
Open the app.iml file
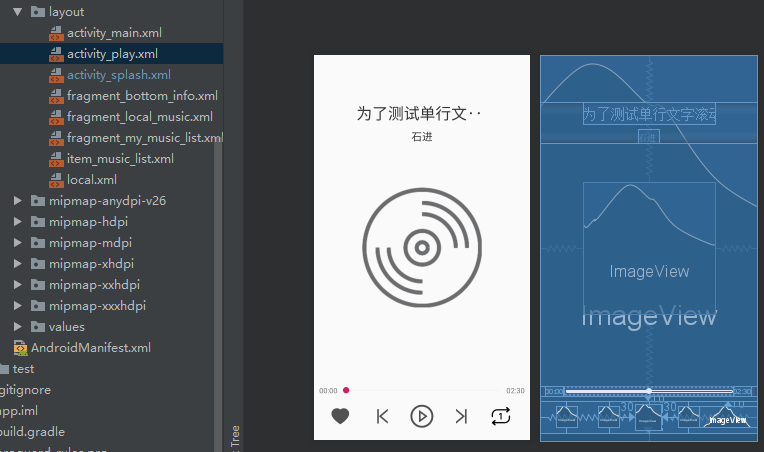coord(19,411)
